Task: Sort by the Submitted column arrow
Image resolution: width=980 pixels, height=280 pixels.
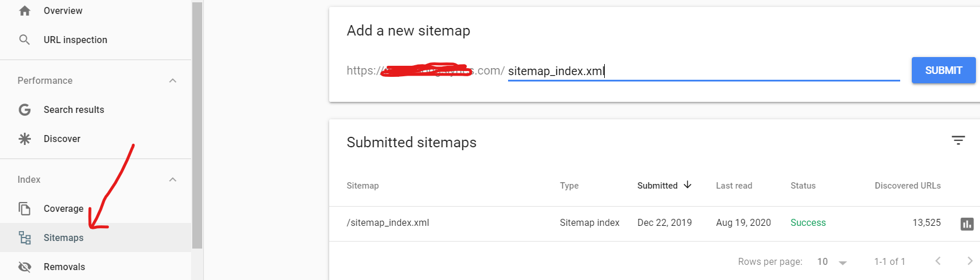Action: pos(688,185)
